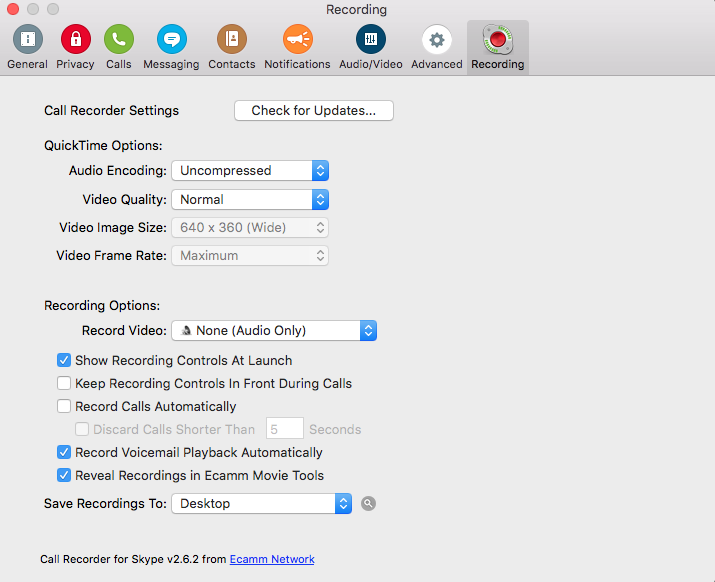Viewport: 715px width, 582px height.
Task: Open the Video Quality dropdown
Action: coord(250,199)
